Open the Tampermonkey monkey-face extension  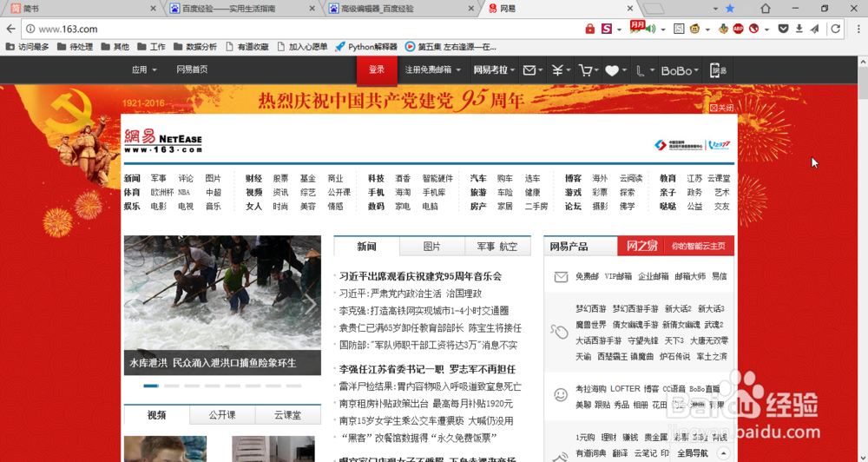[x=694, y=29]
